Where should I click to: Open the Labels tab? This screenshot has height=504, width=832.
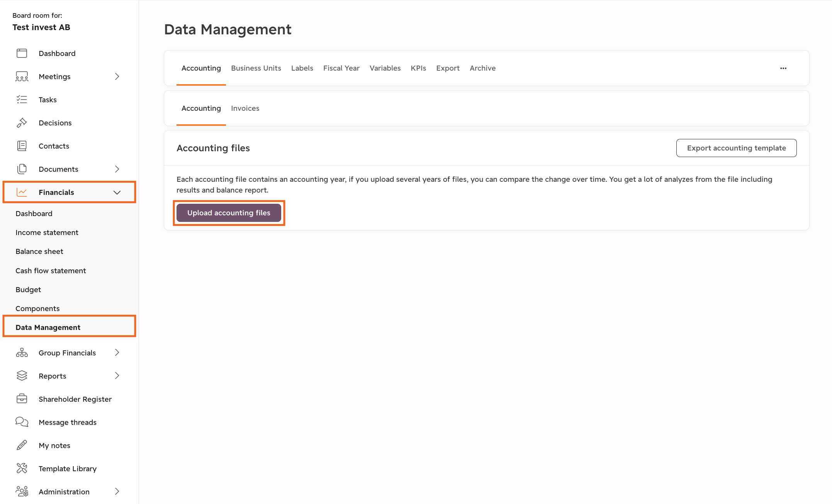(302, 68)
